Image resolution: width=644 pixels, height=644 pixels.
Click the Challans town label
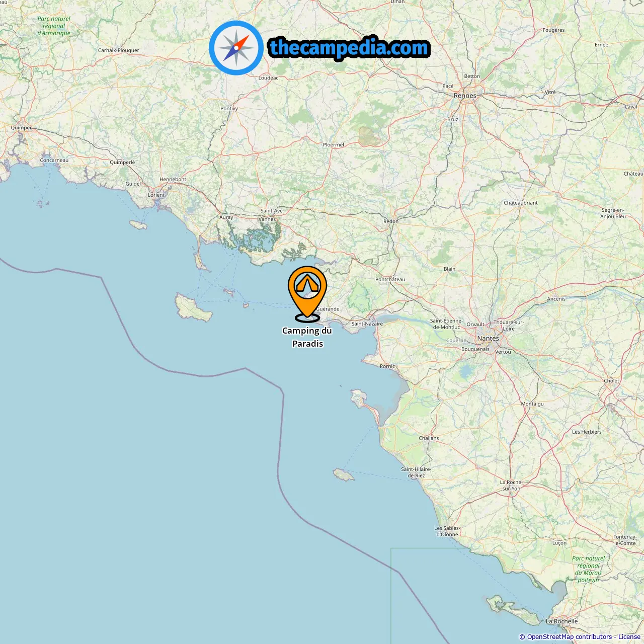[429, 438]
